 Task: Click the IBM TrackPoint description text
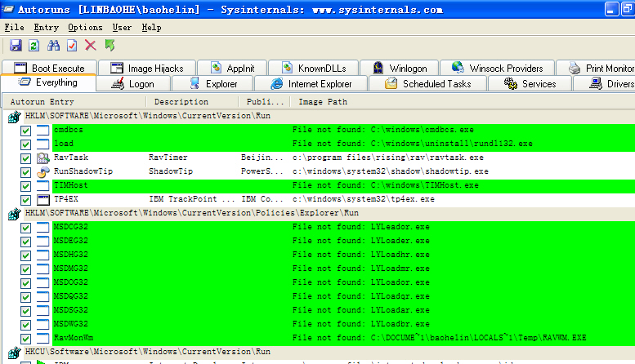pos(191,199)
